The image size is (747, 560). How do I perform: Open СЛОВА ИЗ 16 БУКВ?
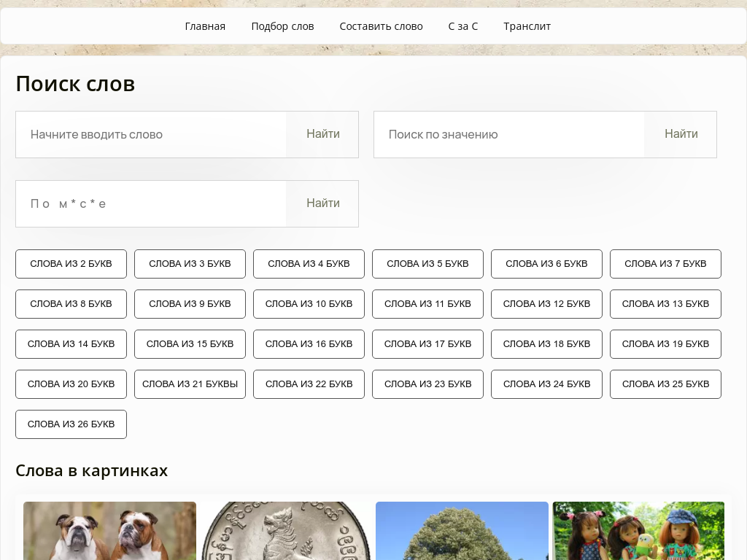[309, 344]
